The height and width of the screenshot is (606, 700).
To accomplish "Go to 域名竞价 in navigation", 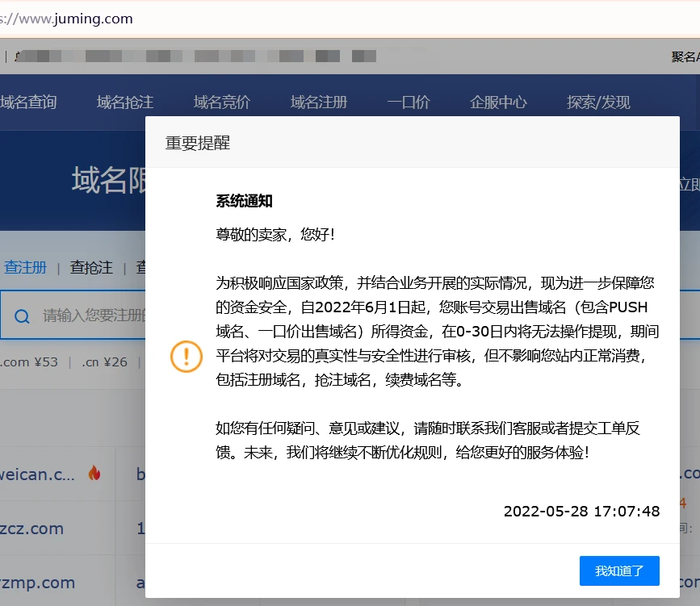I will pos(221,102).
